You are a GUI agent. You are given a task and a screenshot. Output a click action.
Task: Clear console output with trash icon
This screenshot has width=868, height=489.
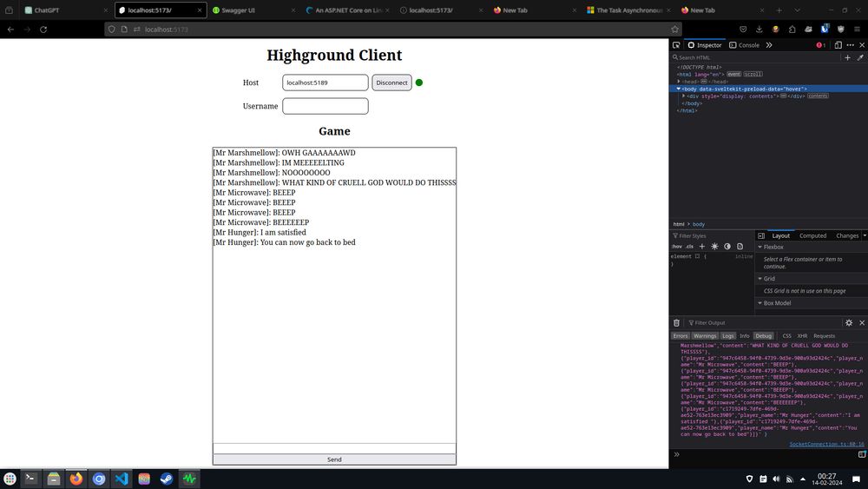(x=676, y=322)
